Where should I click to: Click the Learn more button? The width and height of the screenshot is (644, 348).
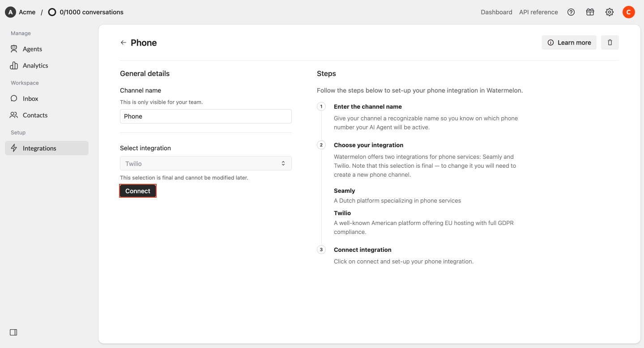pyautogui.click(x=569, y=42)
